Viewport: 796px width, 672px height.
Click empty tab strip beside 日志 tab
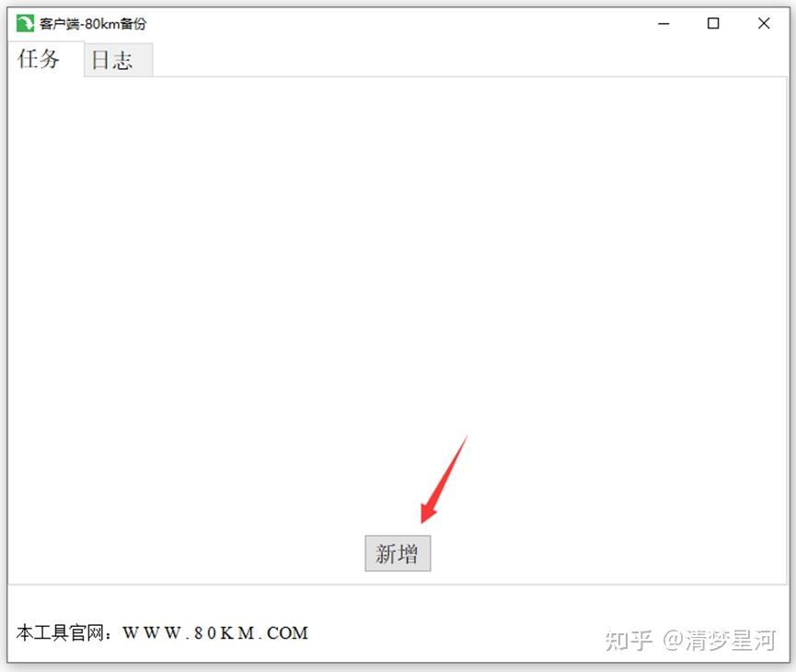(x=469, y=60)
